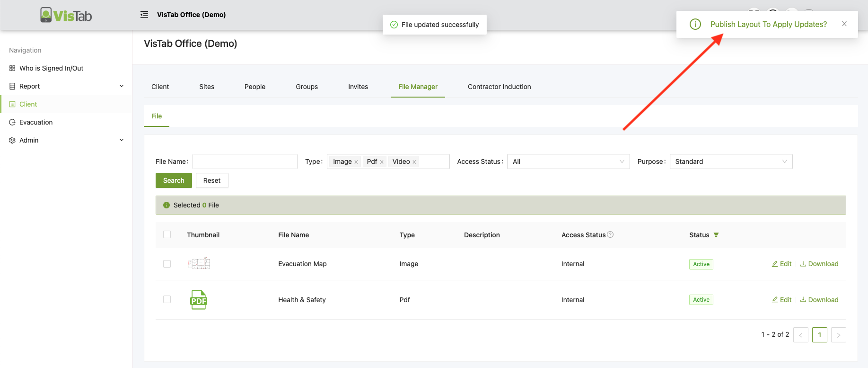
Task: Switch to the Sites tab
Action: 207,87
